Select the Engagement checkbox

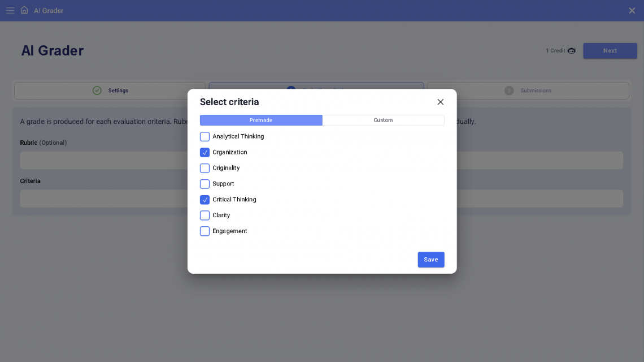(x=204, y=231)
